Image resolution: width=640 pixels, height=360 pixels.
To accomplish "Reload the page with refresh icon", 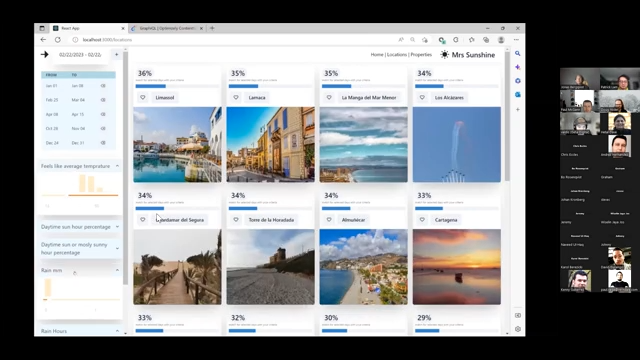I will pyautogui.click(x=58, y=40).
